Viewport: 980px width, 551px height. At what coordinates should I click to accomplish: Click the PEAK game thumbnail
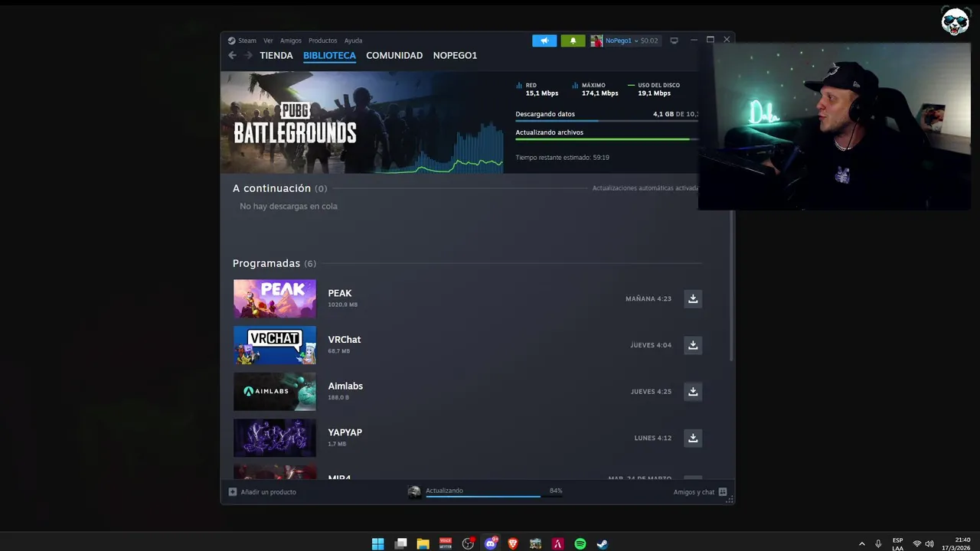[x=275, y=298]
